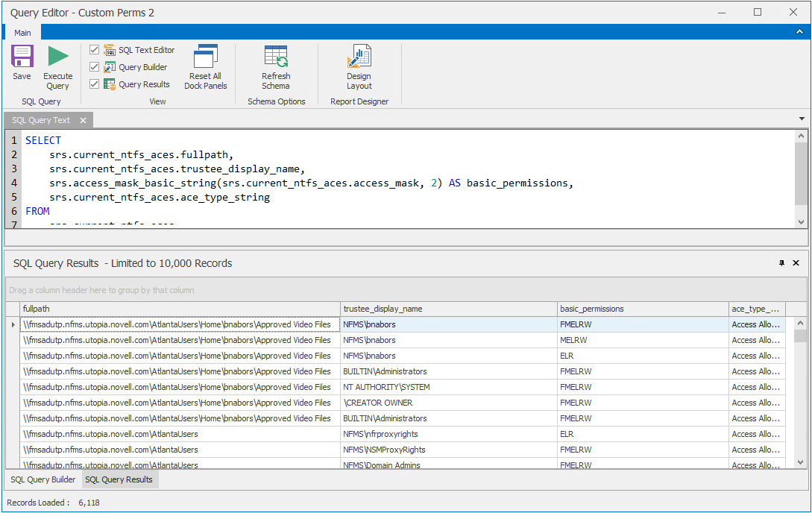Open the document tab list dropdown arrow
Screen dimensions: 812x513
point(802,119)
